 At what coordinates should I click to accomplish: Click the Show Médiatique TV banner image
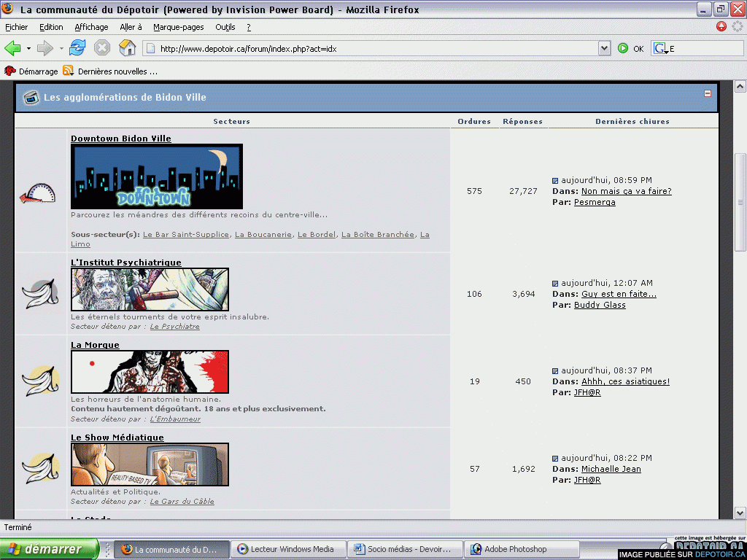[150, 464]
